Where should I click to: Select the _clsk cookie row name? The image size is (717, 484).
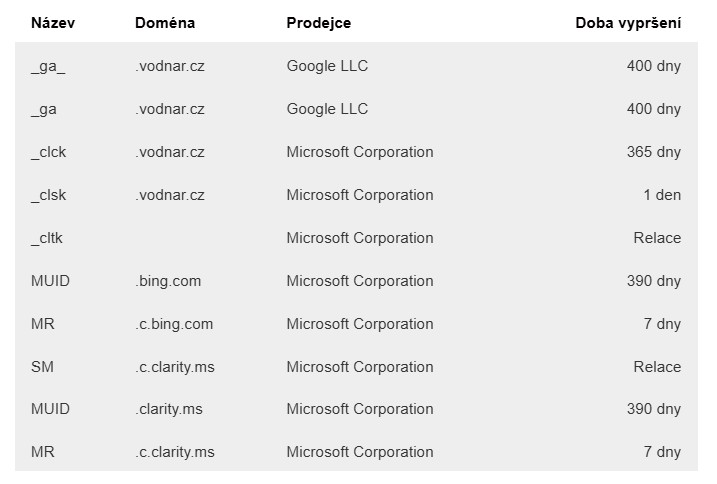[48, 195]
